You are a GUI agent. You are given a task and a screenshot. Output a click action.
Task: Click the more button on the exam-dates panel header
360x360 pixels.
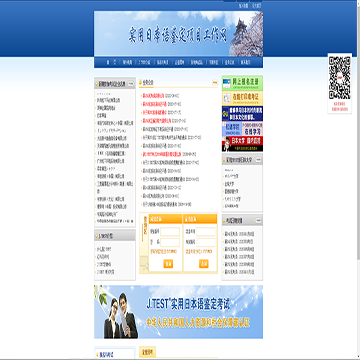[258, 220]
